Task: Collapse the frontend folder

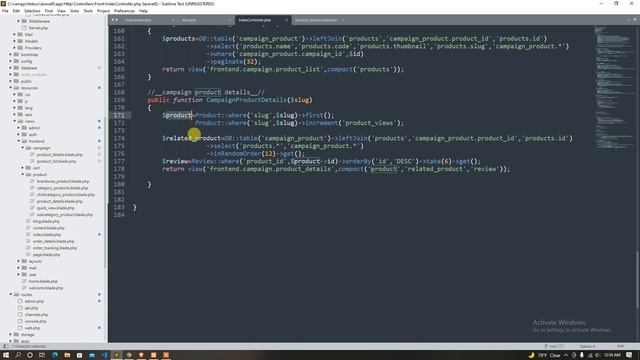Action: click(x=18, y=141)
